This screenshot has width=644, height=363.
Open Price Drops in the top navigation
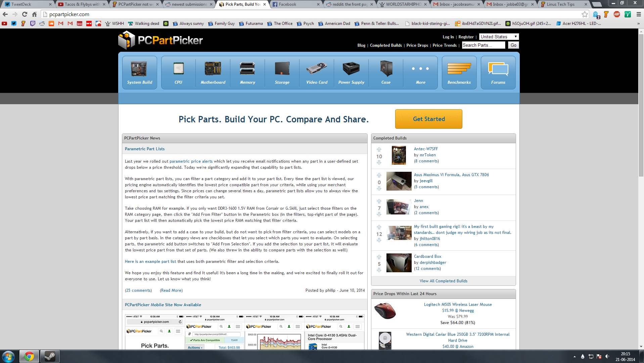pyautogui.click(x=417, y=45)
